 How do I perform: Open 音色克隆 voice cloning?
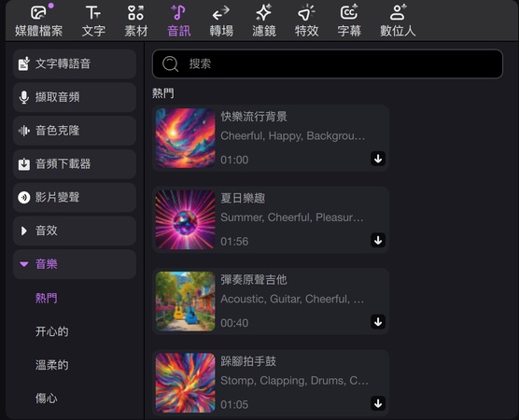pos(75,131)
